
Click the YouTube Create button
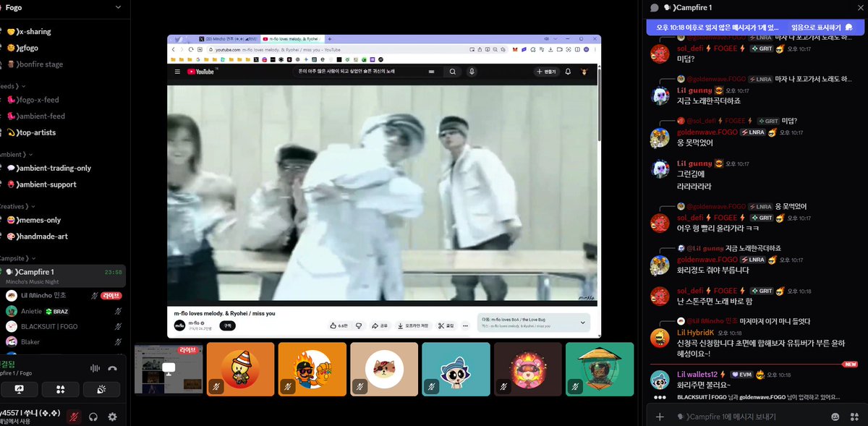pyautogui.click(x=546, y=72)
